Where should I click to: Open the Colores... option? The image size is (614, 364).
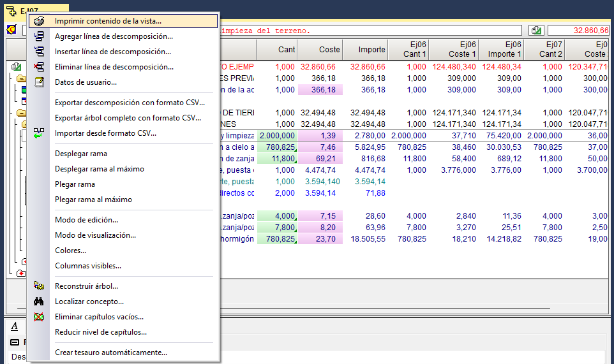click(x=70, y=251)
